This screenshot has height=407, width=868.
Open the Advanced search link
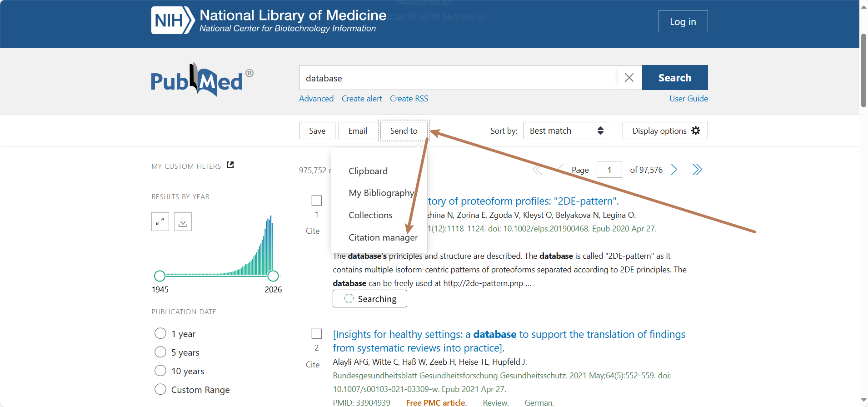pos(316,99)
